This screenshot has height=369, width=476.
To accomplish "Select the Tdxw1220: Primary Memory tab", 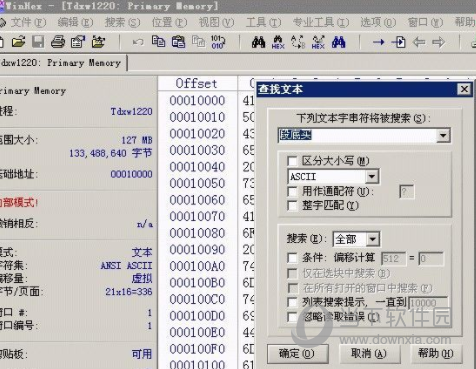I will click(62, 63).
